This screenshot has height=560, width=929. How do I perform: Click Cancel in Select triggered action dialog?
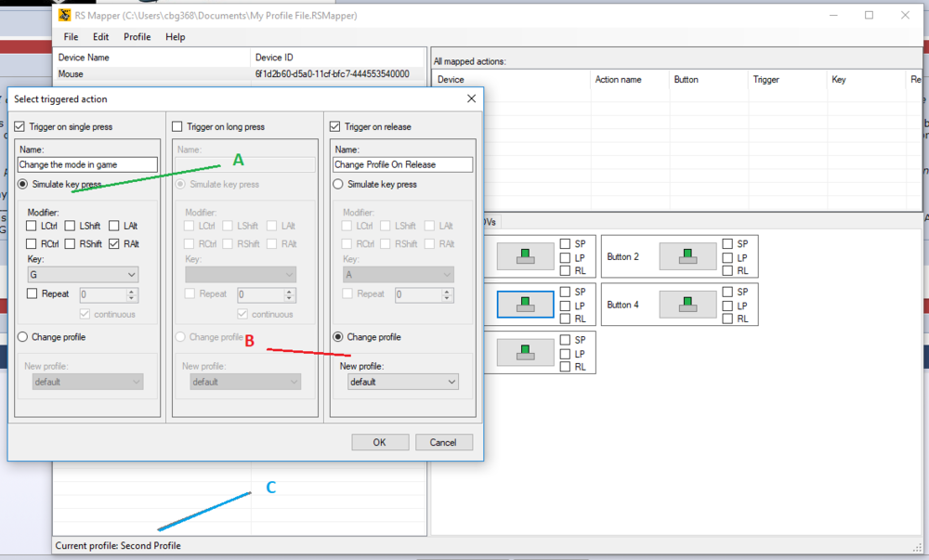click(443, 442)
